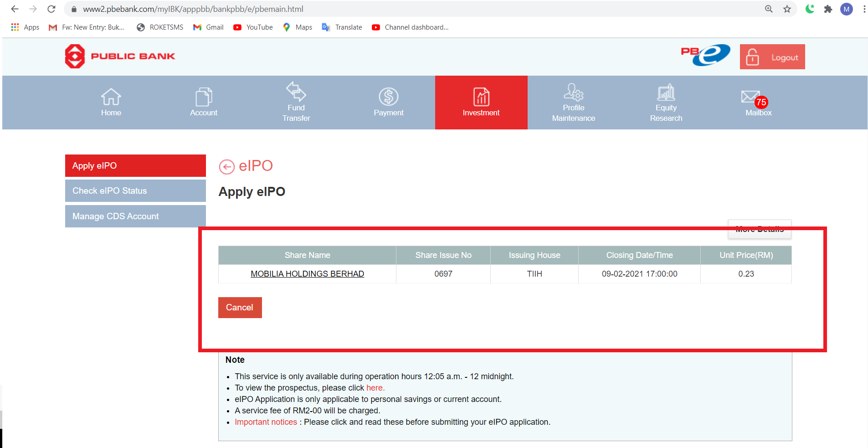Select Check eIPO Status sidebar item
The width and height of the screenshot is (868, 448).
click(135, 191)
